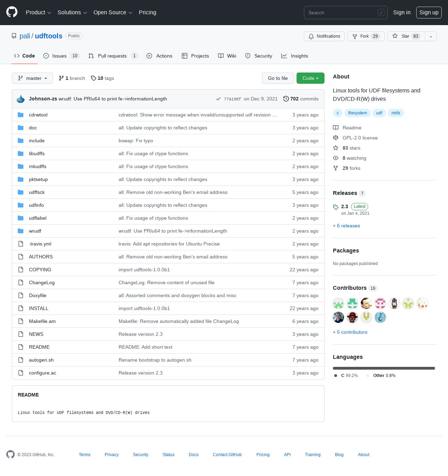Show the + 5 contributors link
Image resolution: width=448 pixels, height=476 pixels.
(x=350, y=332)
